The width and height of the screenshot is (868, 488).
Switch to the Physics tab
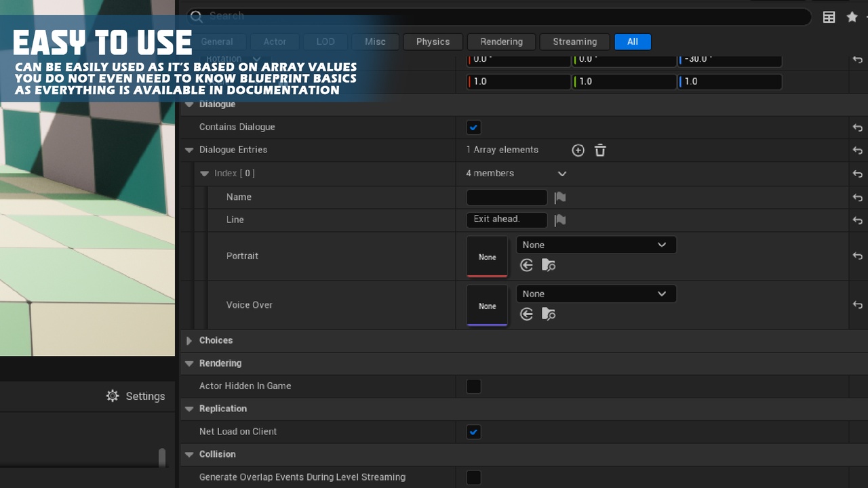pyautogui.click(x=433, y=41)
